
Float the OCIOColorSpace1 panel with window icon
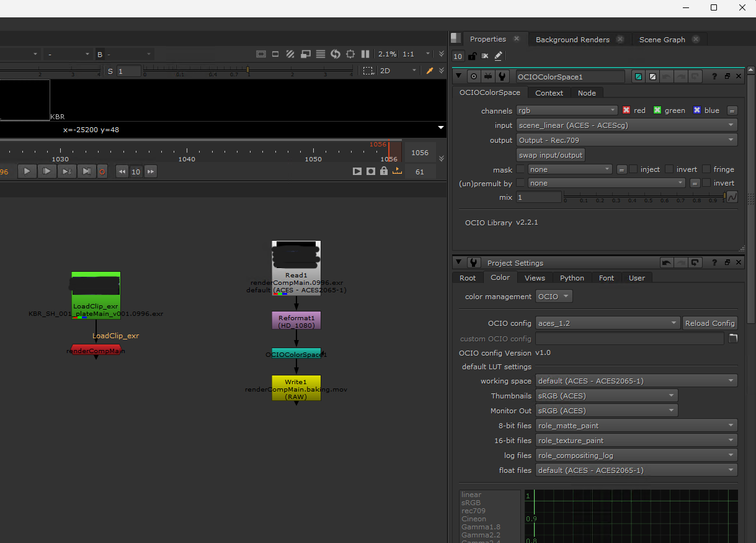click(727, 76)
